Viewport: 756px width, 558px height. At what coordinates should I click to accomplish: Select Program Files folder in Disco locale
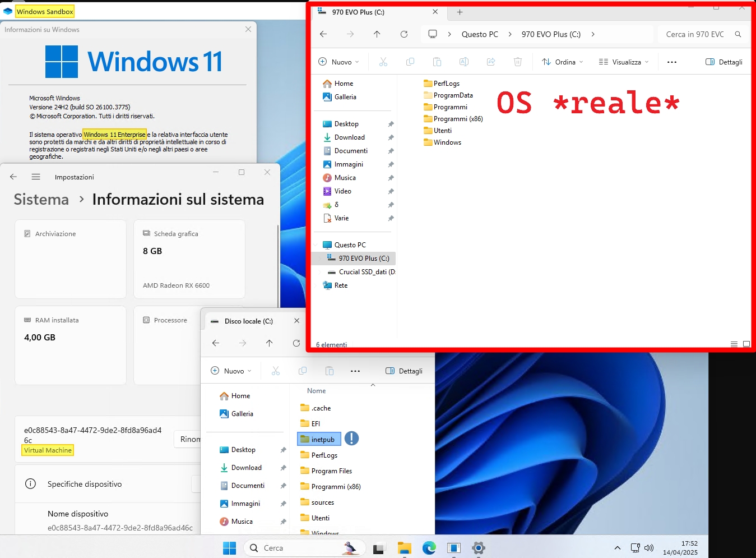pos(326,471)
